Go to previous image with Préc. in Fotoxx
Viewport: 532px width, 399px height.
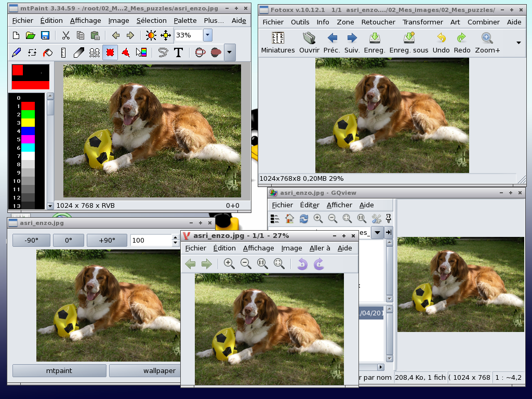pyautogui.click(x=332, y=43)
